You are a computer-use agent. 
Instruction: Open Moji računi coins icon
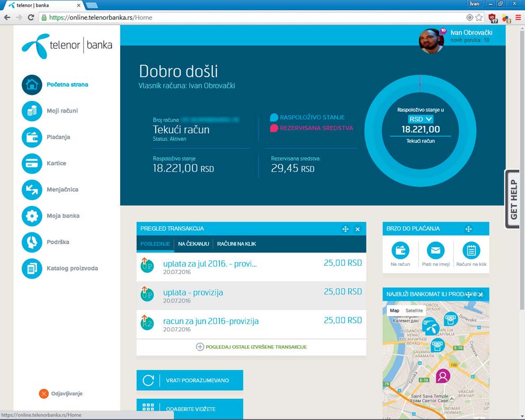(x=32, y=111)
